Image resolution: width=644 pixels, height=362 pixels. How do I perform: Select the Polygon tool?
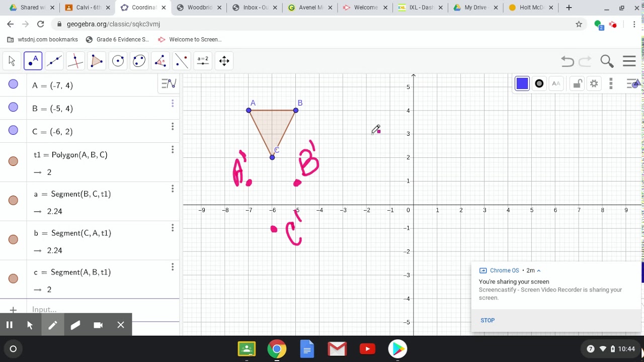coord(97,61)
